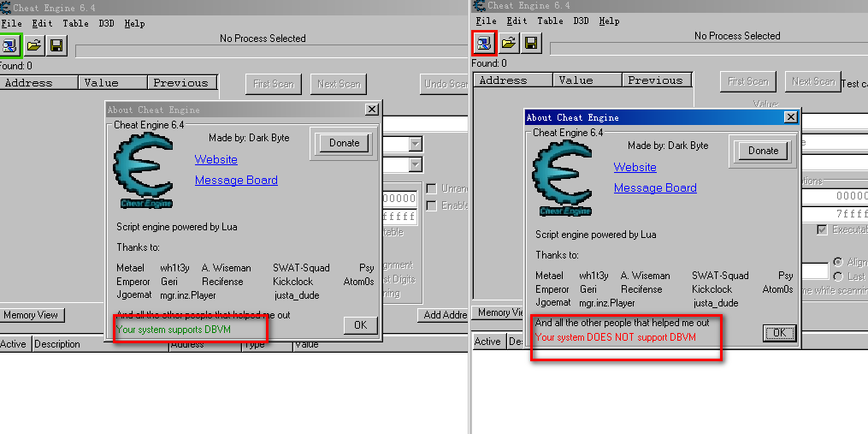The height and width of the screenshot is (434, 868).
Task: Select Last Digits radio button in right window
Action: click(x=838, y=276)
